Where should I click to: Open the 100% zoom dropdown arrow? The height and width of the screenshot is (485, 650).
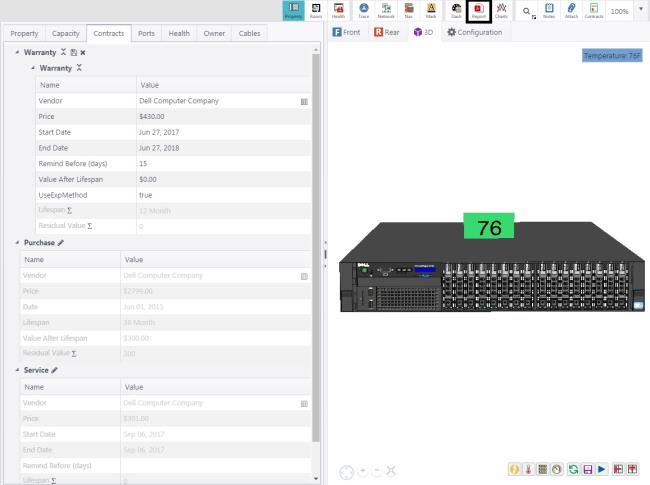640,10
